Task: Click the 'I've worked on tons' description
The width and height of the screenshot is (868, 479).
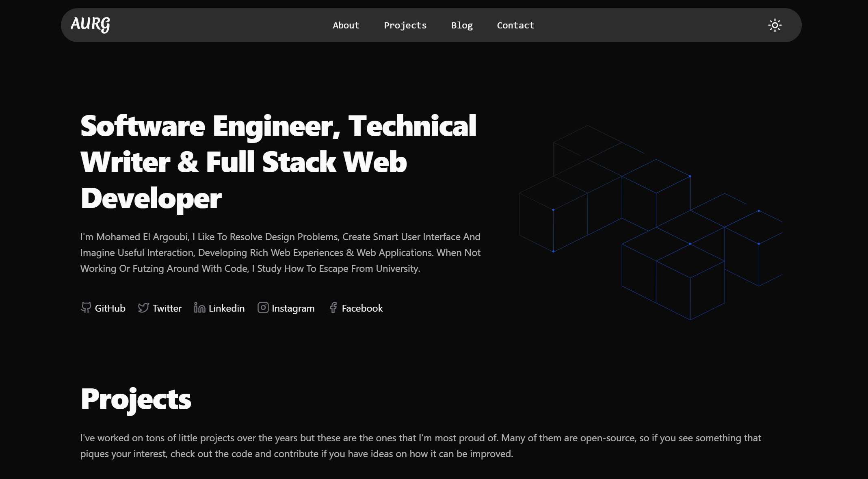Action: pyautogui.click(x=420, y=446)
